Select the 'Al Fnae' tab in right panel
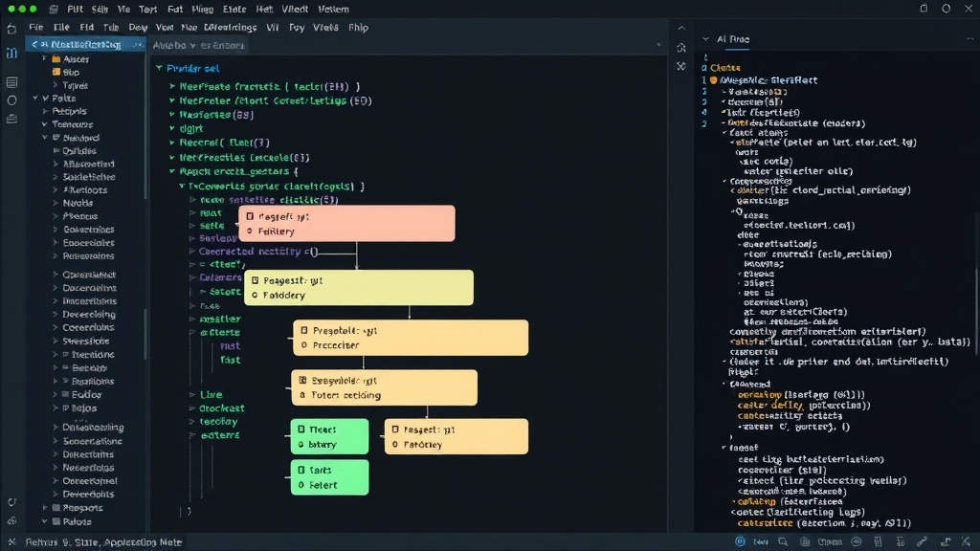980x551 pixels. 733,38
